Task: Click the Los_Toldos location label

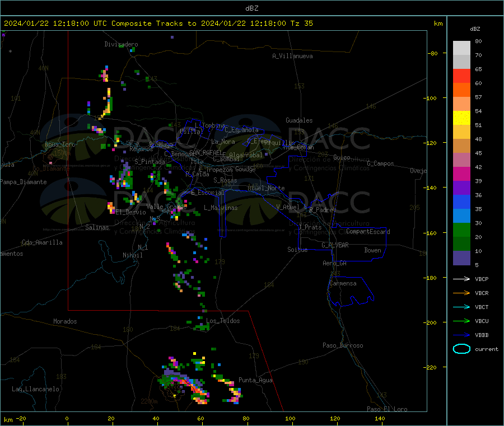Action: coord(223,321)
